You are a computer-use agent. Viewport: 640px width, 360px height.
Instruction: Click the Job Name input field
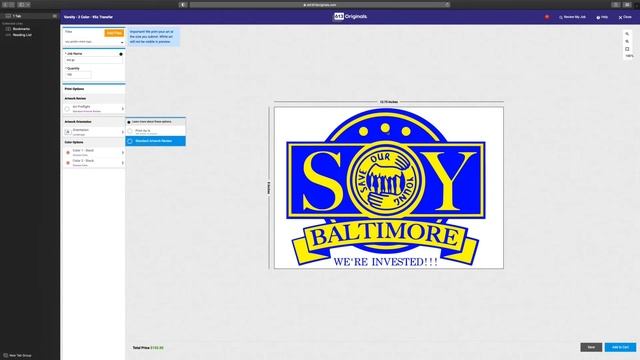[x=93, y=60]
